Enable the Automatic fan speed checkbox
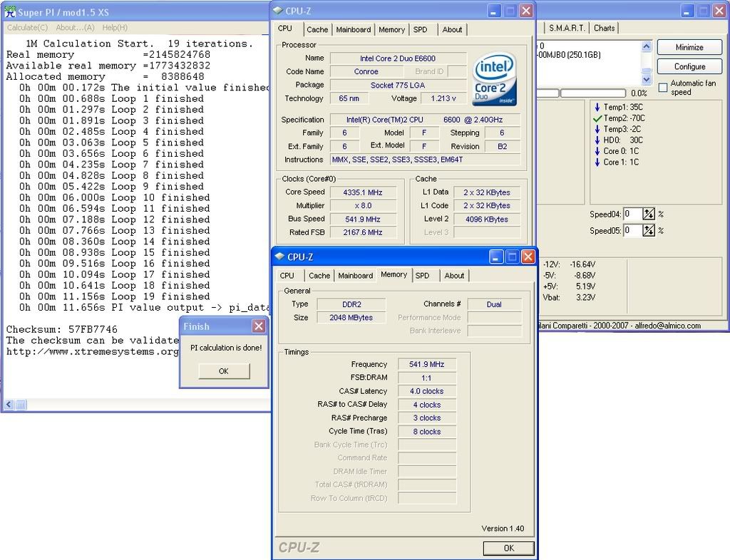The height and width of the screenshot is (560, 730). 663,87
